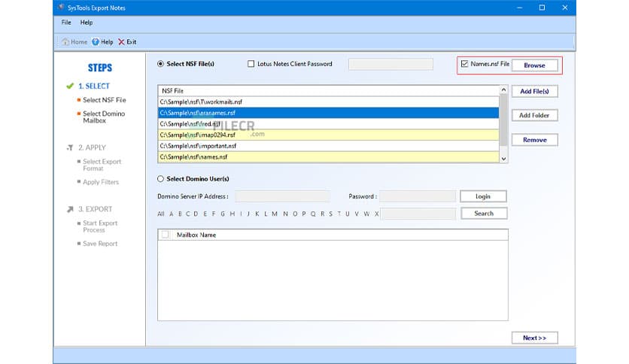Viewport: 629px width, 364px height.
Task: Click 'Select Export Format' step
Action: click(x=102, y=165)
